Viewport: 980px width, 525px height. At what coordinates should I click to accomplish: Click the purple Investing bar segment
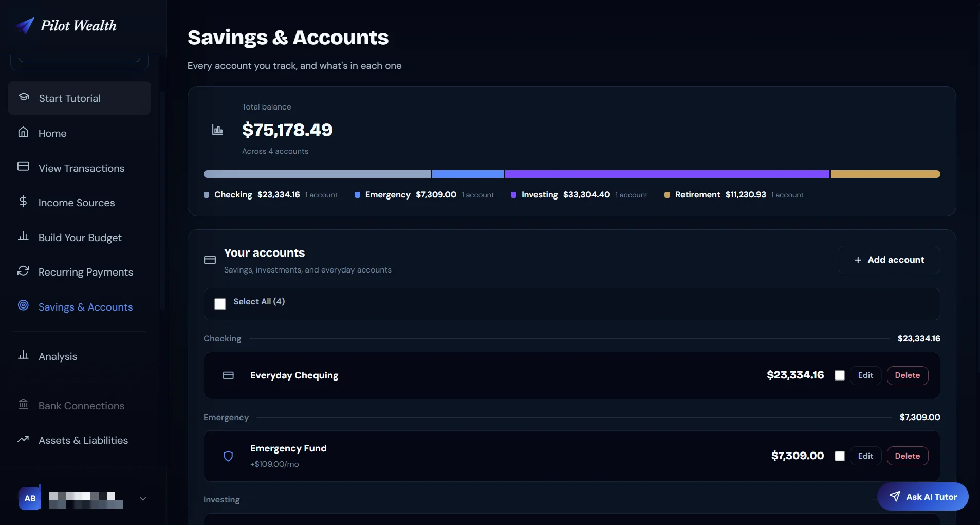point(667,174)
